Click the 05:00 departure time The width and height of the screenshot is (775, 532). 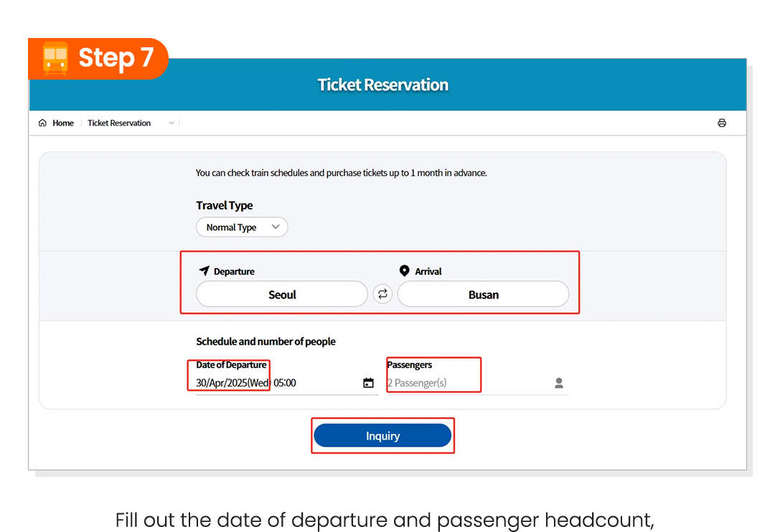(x=285, y=383)
